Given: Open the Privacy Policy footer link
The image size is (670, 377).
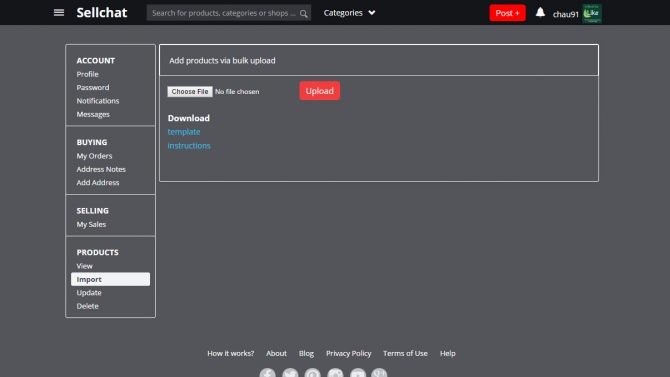Looking at the screenshot, I should click(x=349, y=353).
